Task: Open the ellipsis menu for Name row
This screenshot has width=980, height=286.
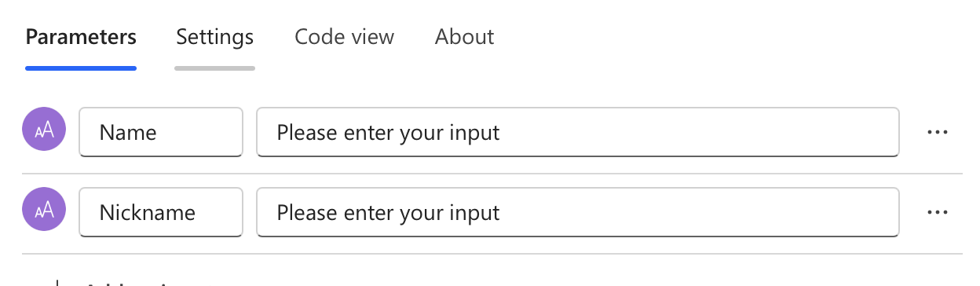Action: click(x=938, y=132)
